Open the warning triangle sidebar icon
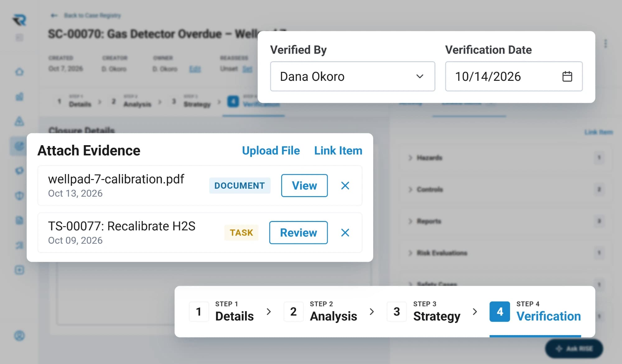Viewport: 622px width, 364px height. point(19,121)
